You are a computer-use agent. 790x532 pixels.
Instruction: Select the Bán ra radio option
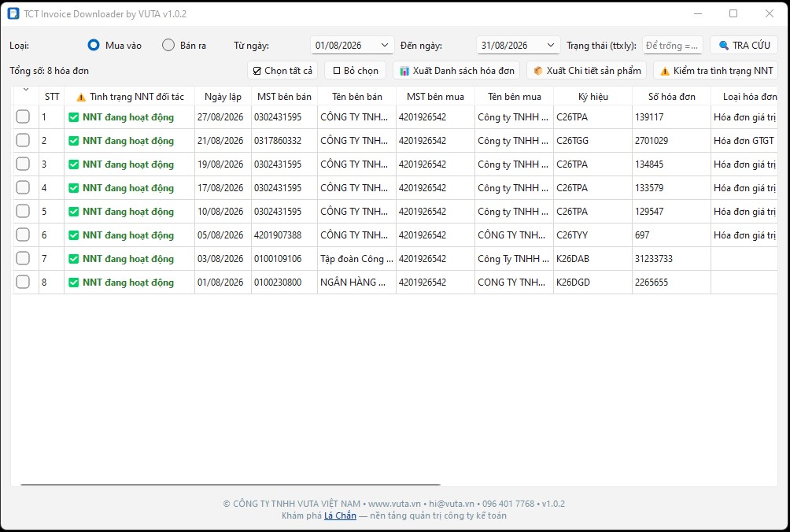point(168,46)
